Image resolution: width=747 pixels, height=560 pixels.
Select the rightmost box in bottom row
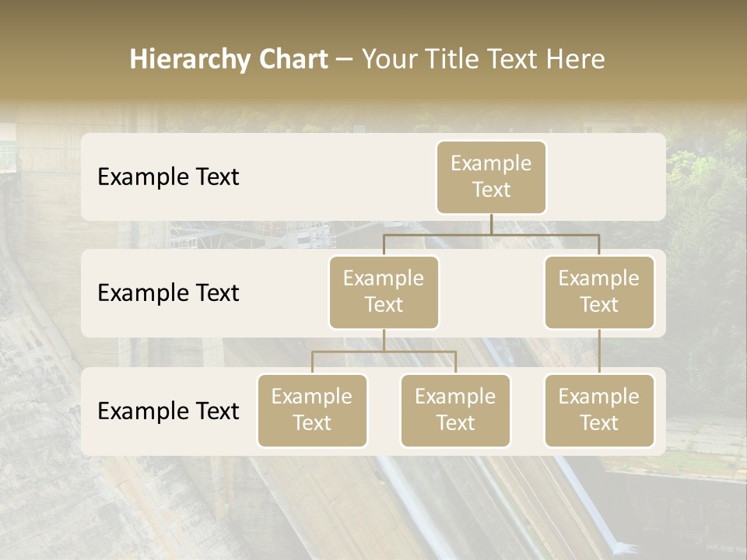coord(599,411)
